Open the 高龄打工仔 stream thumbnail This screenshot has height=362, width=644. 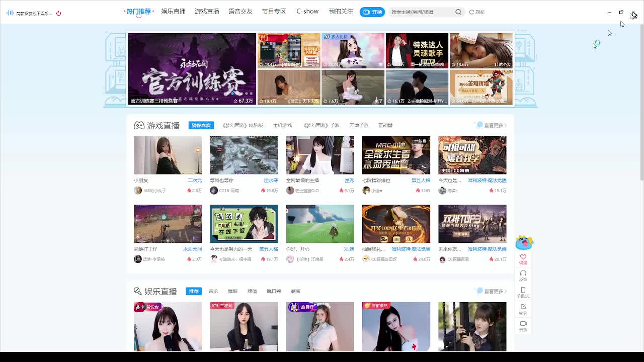tap(168, 224)
